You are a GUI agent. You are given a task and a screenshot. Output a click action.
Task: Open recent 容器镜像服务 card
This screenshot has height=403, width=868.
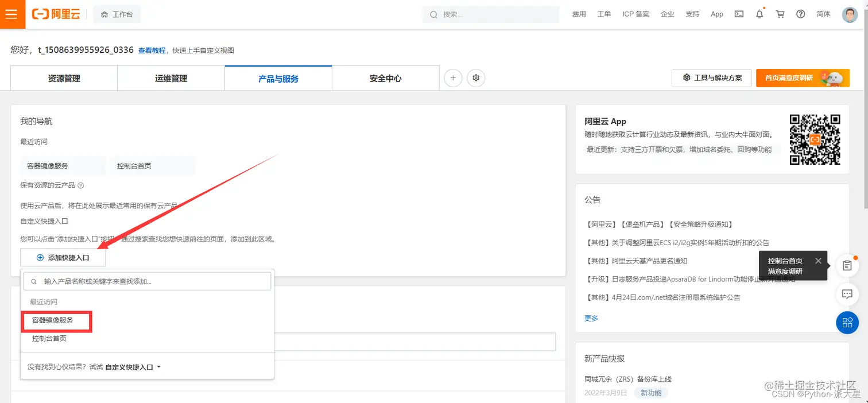pos(63,166)
